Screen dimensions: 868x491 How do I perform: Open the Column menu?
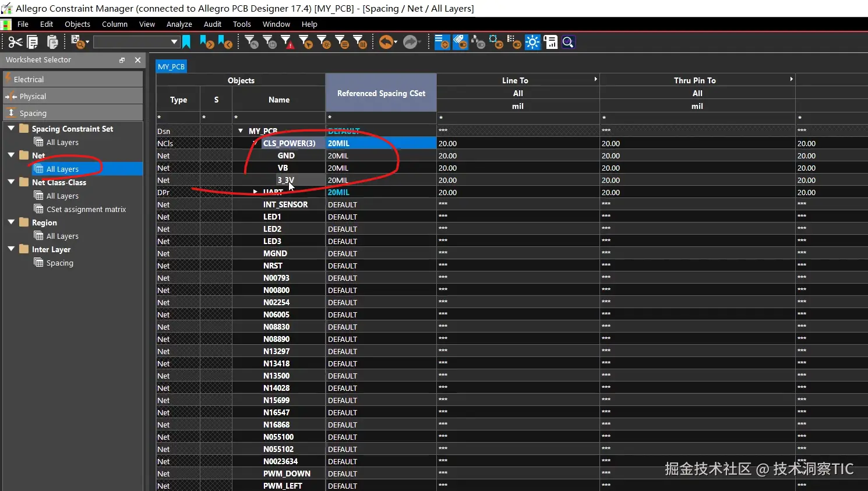115,24
